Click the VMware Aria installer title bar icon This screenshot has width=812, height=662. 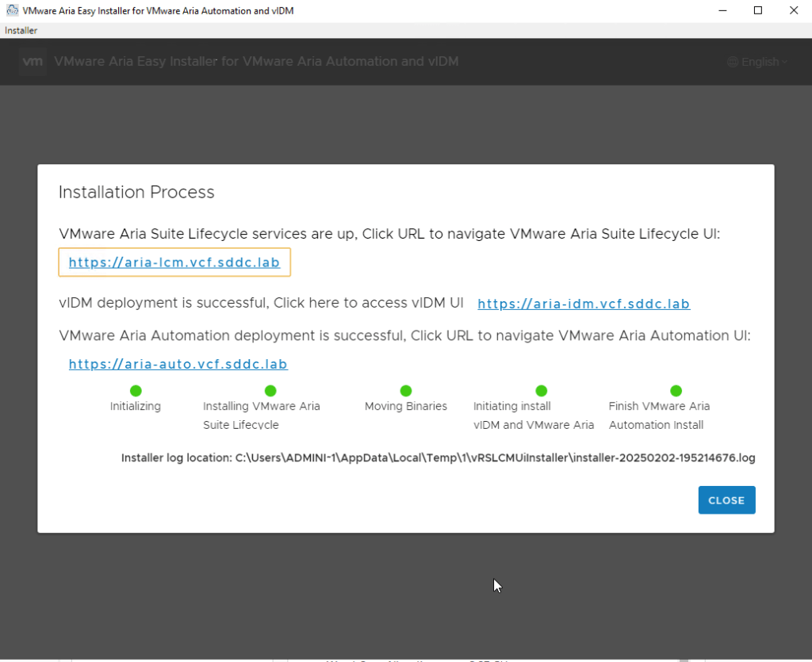(x=12, y=10)
